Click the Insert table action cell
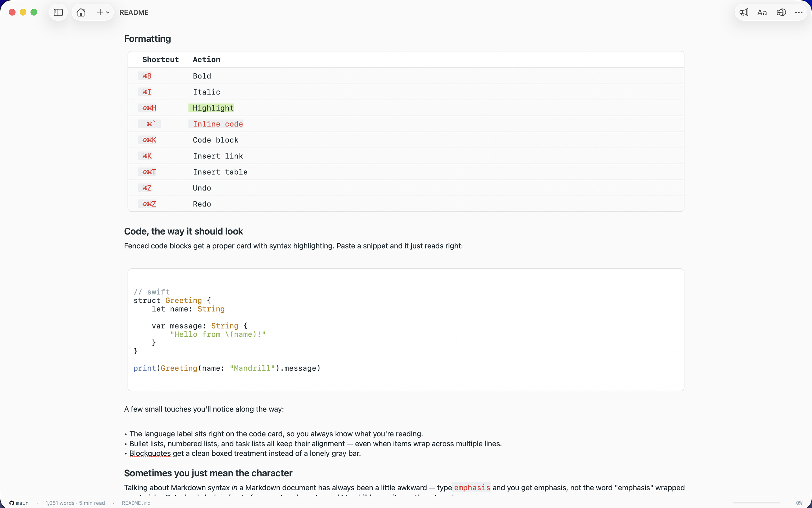 (220, 172)
